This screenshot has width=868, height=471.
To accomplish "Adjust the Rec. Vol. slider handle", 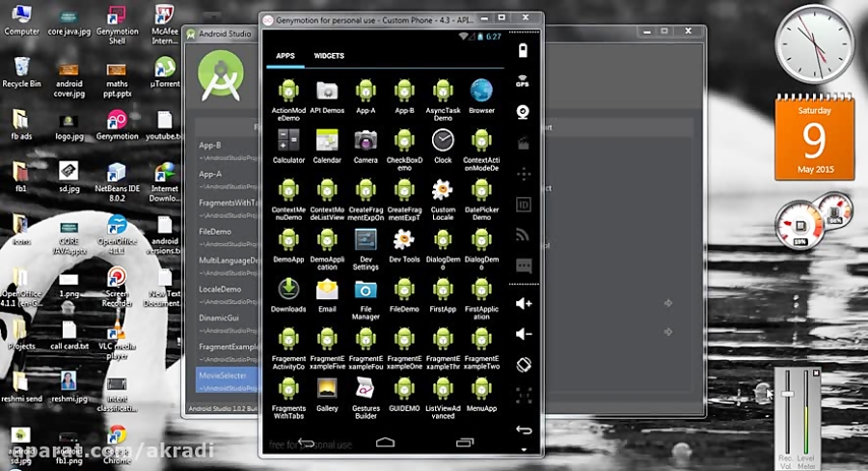I will pos(787,394).
